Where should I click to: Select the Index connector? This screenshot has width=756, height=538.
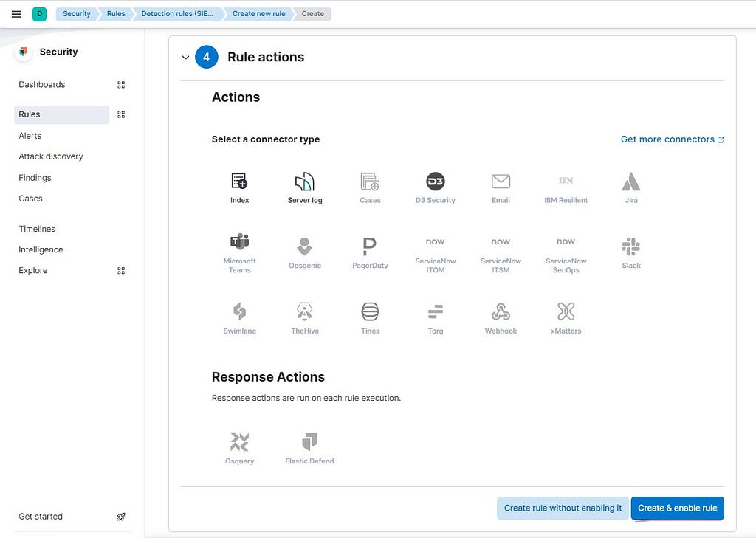coord(240,188)
